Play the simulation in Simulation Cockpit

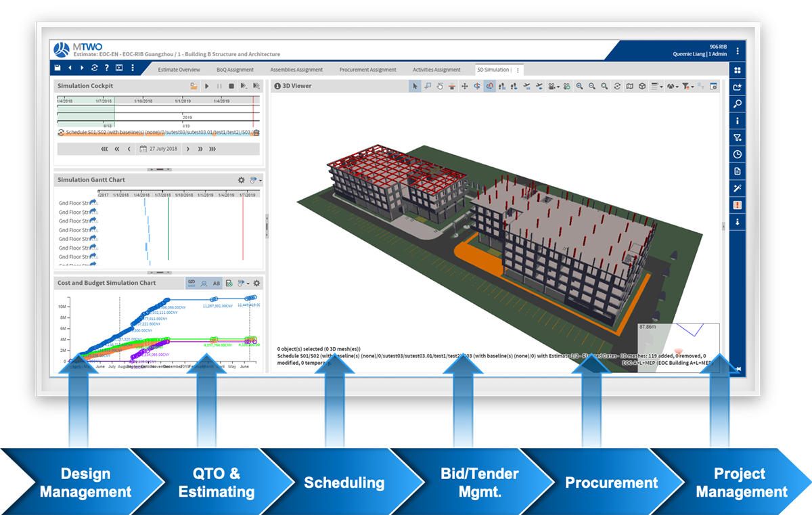(206, 87)
